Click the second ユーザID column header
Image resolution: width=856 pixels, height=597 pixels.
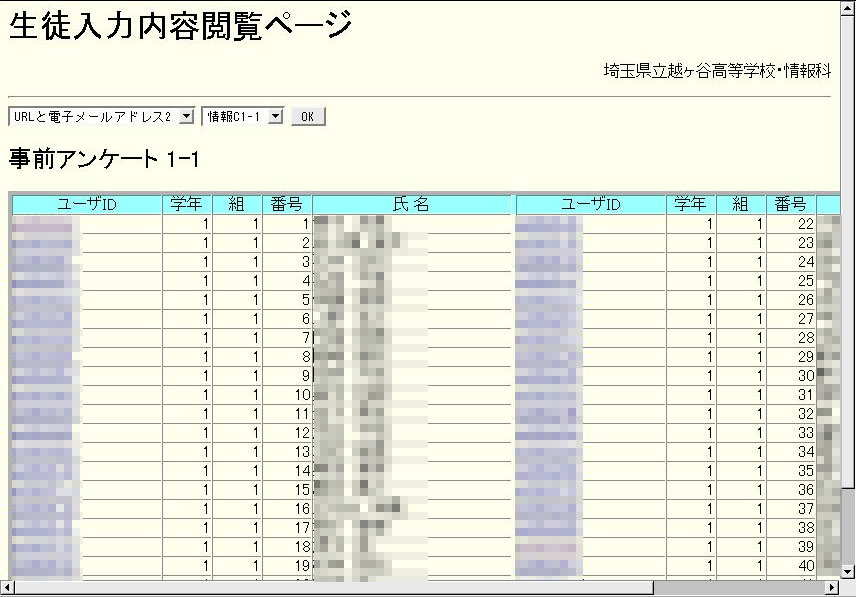pos(590,204)
